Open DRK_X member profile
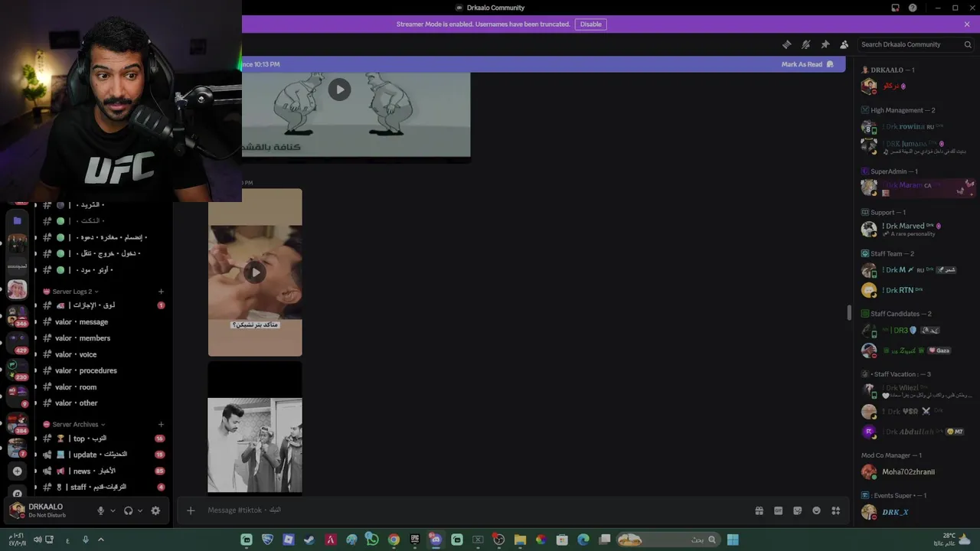This screenshot has height=551, width=980. pyautogui.click(x=915, y=512)
